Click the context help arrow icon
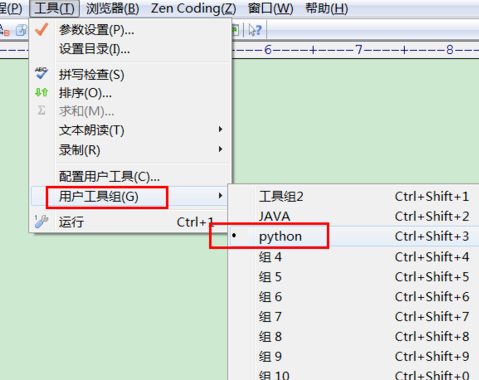Image resolution: width=479 pixels, height=380 pixels. click(x=255, y=30)
